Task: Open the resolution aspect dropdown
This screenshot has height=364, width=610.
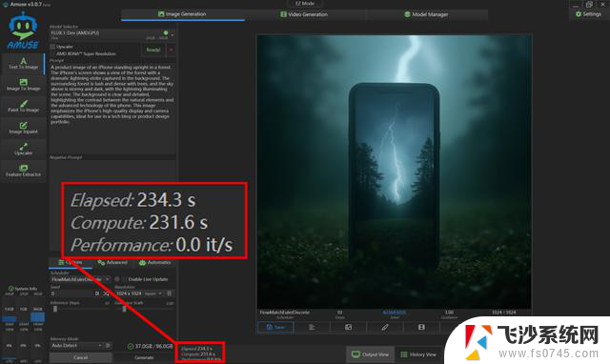Action: coord(152,293)
